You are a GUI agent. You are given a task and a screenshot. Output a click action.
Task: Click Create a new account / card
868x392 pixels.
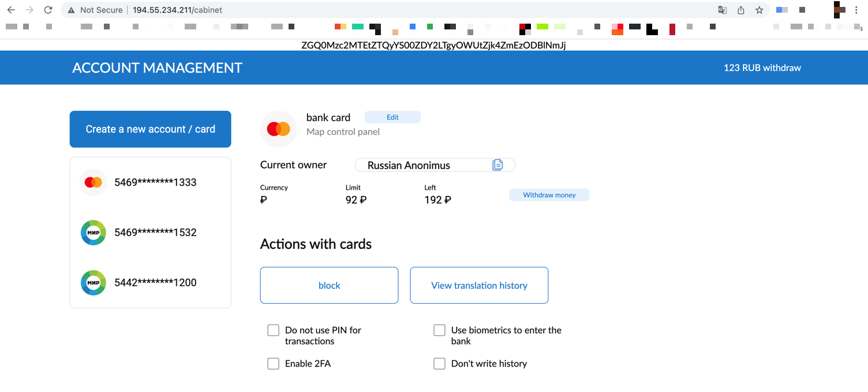pyautogui.click(x=151, y=129)
